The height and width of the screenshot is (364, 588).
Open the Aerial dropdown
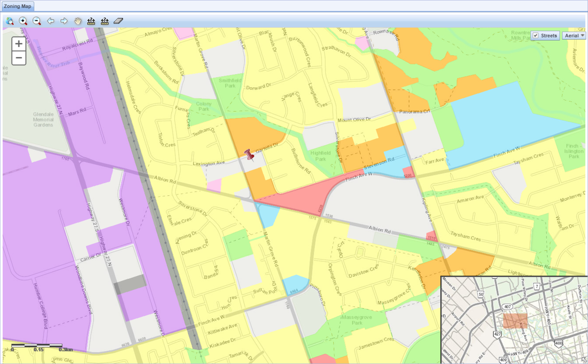(574, 36)
